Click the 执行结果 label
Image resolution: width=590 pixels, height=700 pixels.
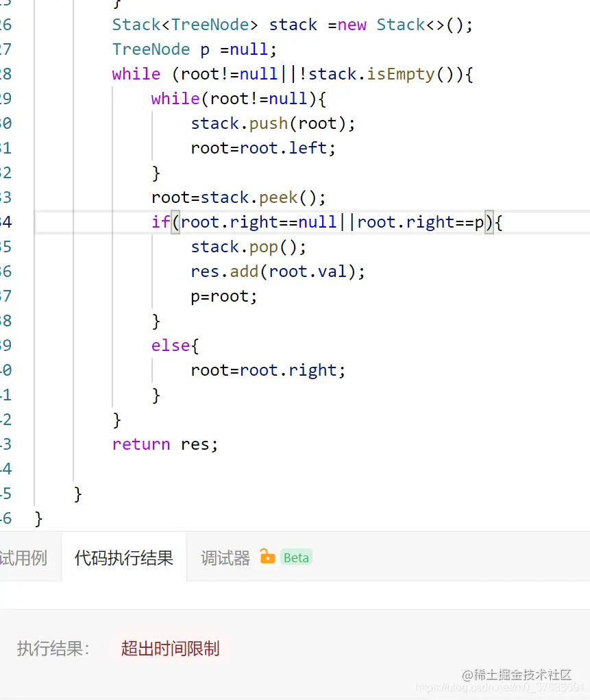[53, 648]
